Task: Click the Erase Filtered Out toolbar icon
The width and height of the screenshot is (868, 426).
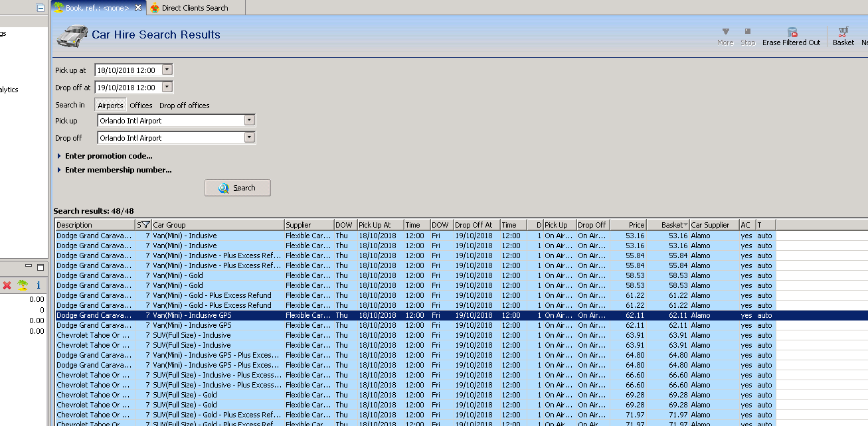Action: coord(792,32)
